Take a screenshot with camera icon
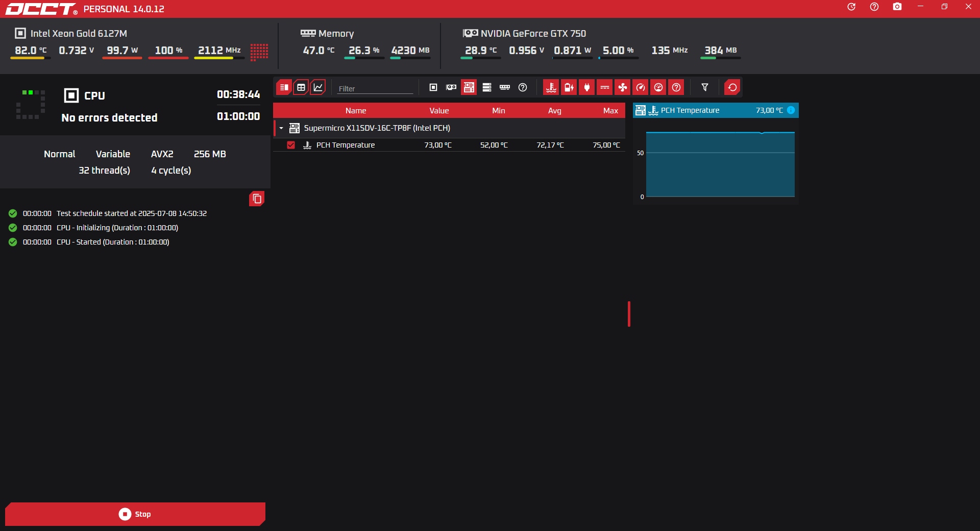 (897, 7)
